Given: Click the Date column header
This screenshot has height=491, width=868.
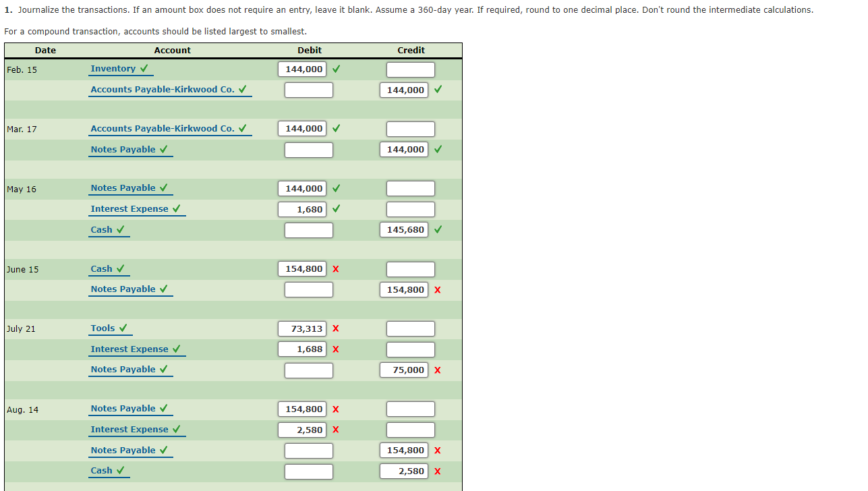Looking at the screenshot, I should 45,50.
